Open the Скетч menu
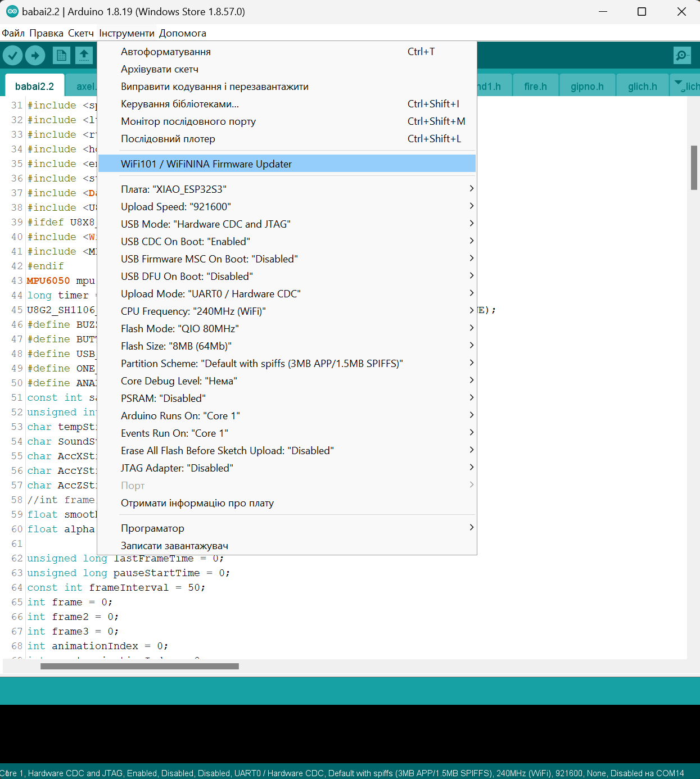Image resolution: width=700 pixels, height=779 pixels. (x=81, y=33)
